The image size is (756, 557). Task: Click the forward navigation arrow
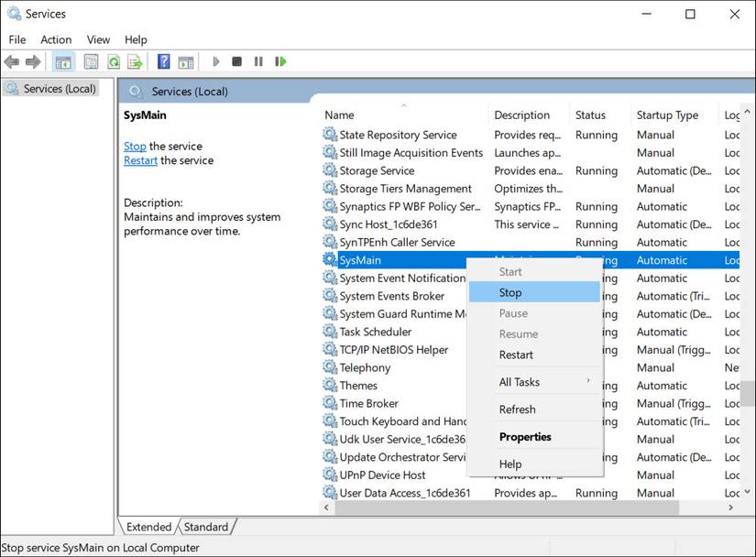(x=33, y=61)
